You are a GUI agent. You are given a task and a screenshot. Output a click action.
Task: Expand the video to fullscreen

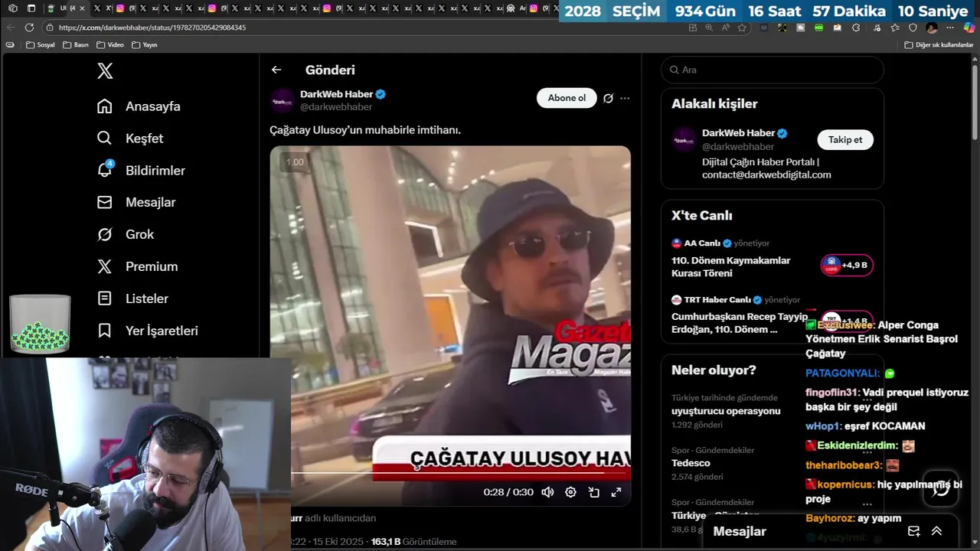pyautogui.click(x=616, y=492)
